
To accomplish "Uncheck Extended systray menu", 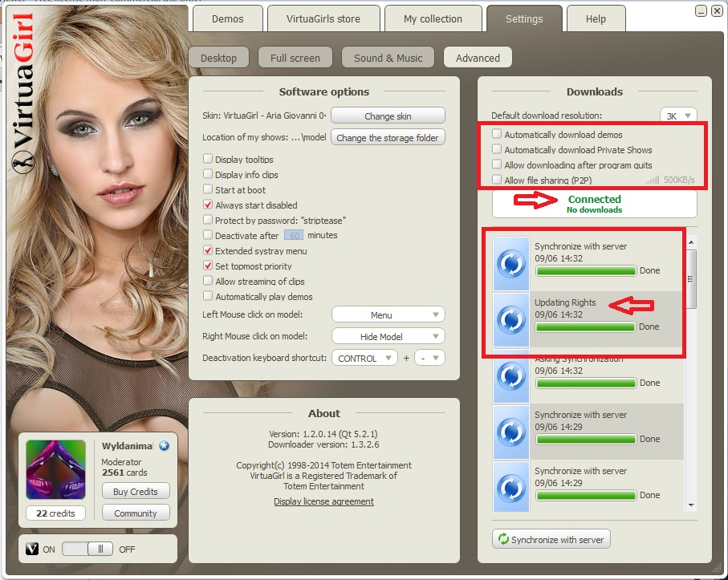I will tap(208, 250).
